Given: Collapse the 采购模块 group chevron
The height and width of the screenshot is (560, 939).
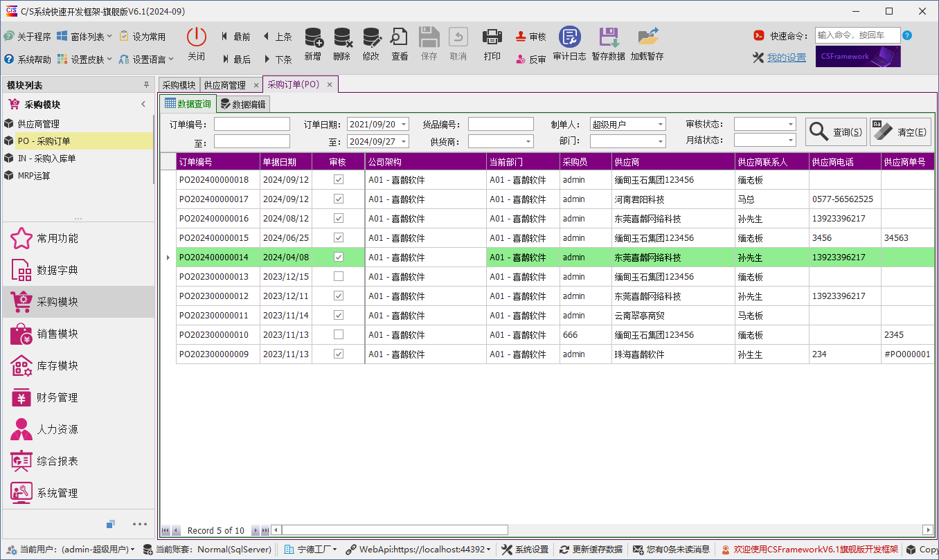Looking at the screenshot, I should tap(143, 105).
